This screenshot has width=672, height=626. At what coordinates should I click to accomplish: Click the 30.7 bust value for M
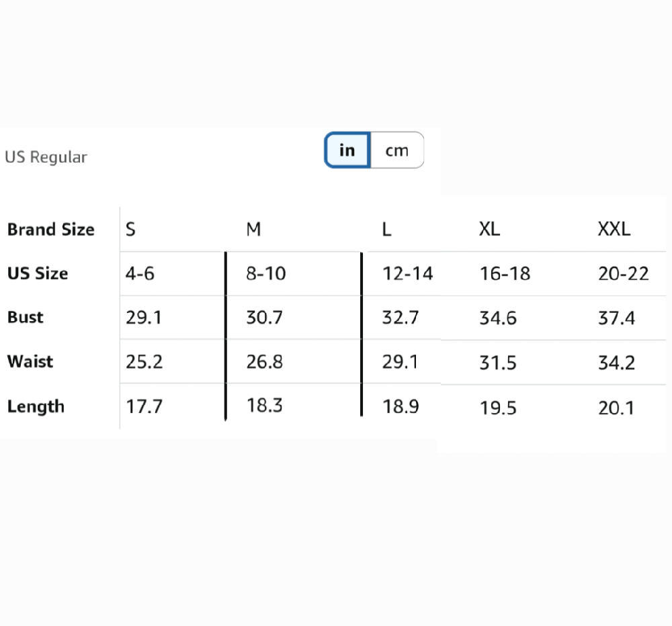pos(264,318)
